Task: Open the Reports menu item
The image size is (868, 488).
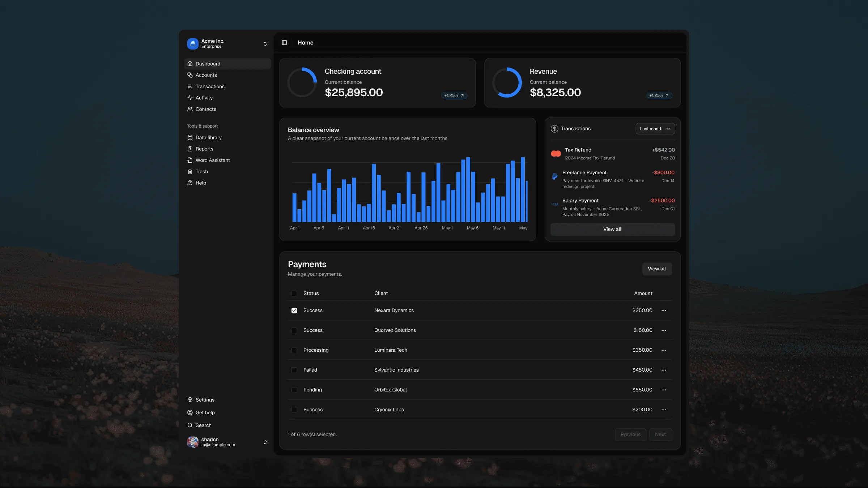Action: click(204, 149)
